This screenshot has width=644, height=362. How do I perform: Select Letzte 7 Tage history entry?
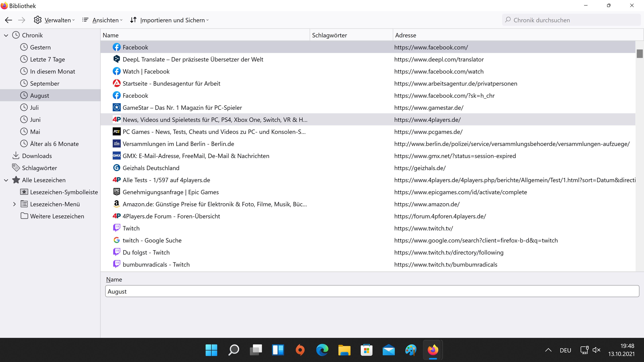point(47,59)
